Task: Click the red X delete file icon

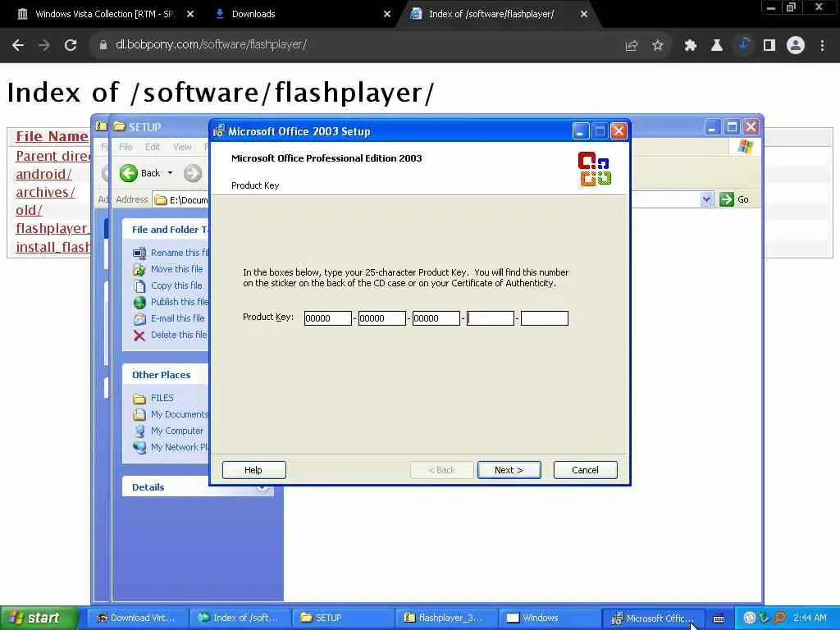Action: click(139, 336)
